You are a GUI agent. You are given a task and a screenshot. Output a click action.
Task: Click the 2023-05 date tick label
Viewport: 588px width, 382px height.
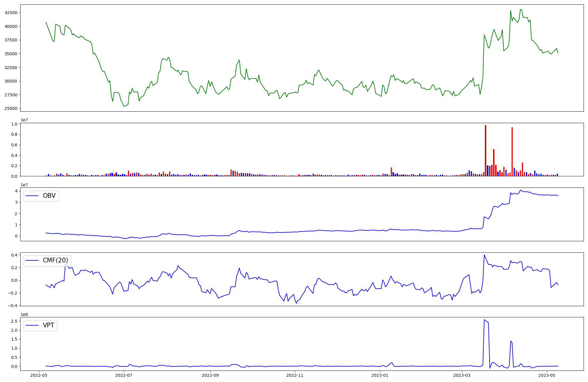547,375
